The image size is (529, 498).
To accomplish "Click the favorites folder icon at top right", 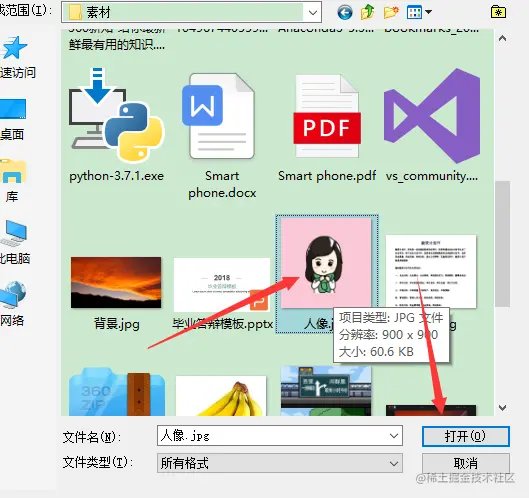I will (498, 12).
